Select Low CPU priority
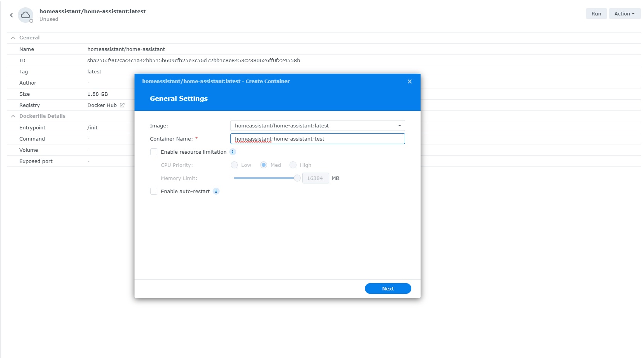The height and width of the screenshot is (358, 644). tap(234, 165)
